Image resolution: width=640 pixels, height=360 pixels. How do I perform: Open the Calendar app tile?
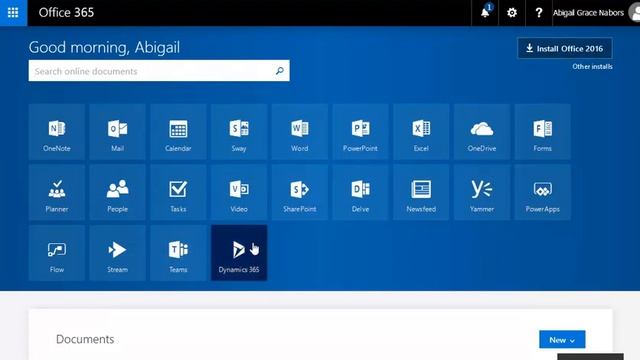[x=178, y=132]
